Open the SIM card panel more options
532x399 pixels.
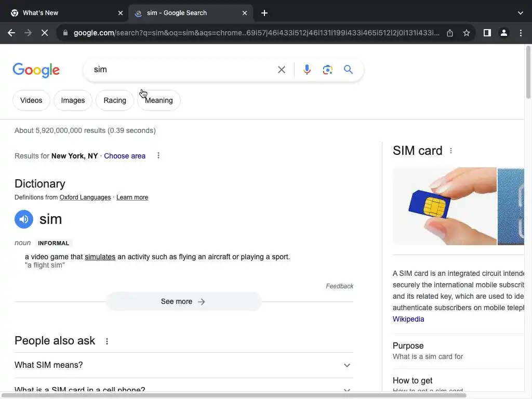(451, 151)
